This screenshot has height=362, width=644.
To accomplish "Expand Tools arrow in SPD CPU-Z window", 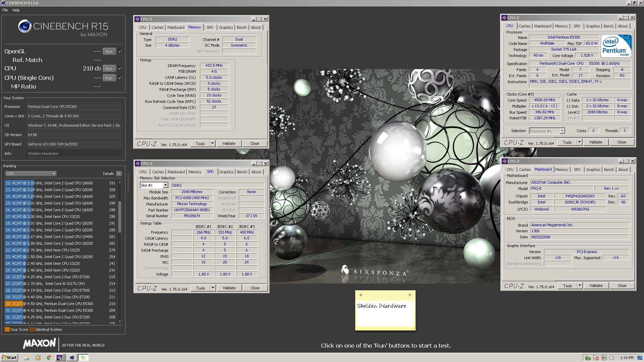I will coord(213,288).
